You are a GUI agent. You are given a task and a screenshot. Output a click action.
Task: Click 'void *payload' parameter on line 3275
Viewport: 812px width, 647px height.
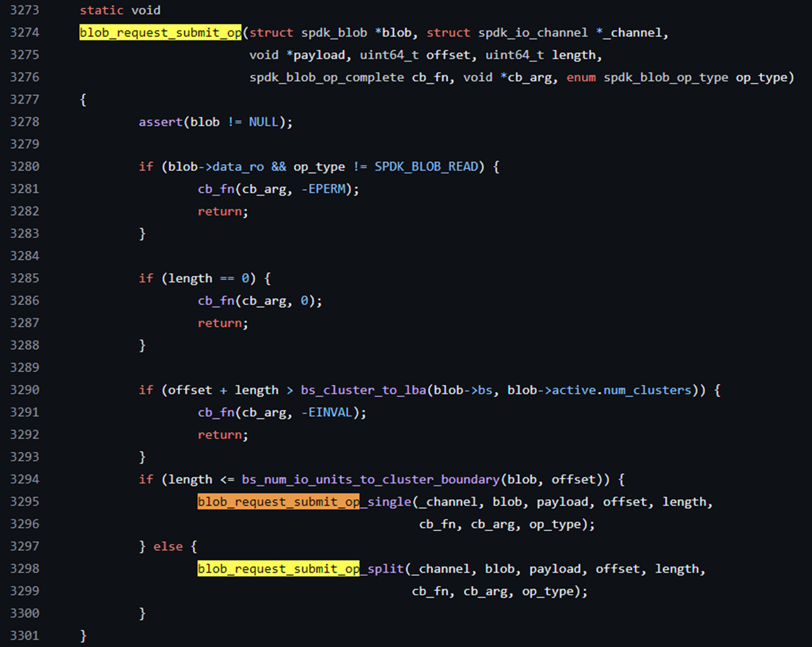[298, 55]
